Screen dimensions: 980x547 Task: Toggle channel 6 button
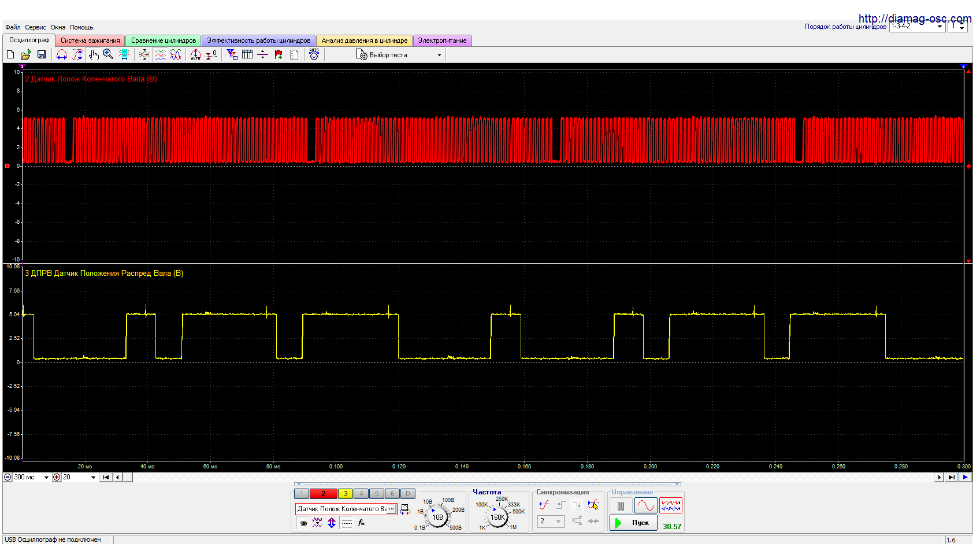(392, 494)
